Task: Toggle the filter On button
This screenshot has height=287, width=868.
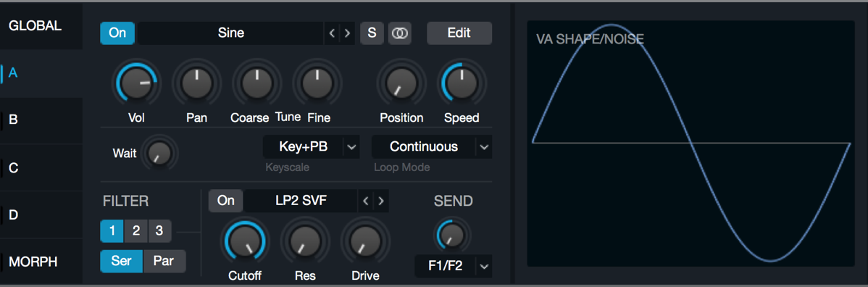Action: [x=226, y=201]
